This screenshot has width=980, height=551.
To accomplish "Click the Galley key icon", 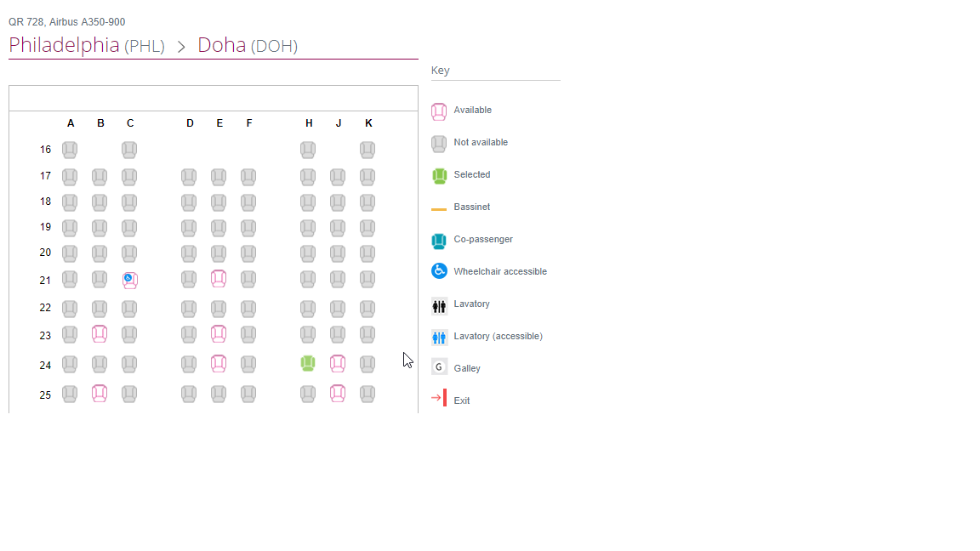I will pyautogui.click(x=439, y=367).
